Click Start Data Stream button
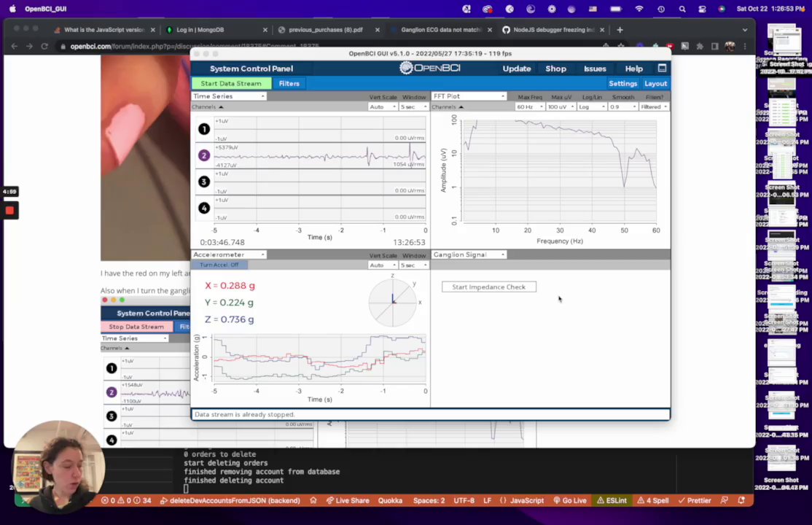 (x=231, y=83)
